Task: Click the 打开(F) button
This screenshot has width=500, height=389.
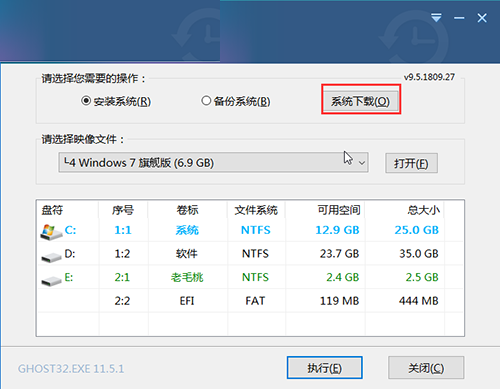Action: (x=411, y=163)
